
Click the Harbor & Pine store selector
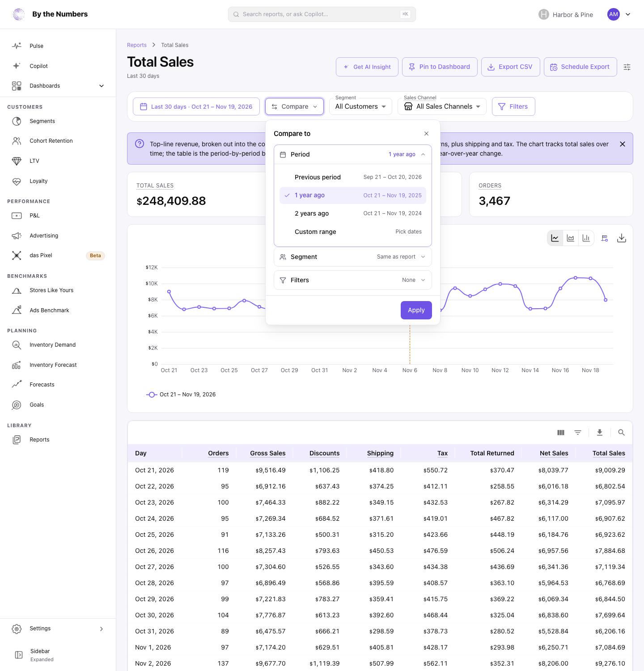tap(566, 14)
